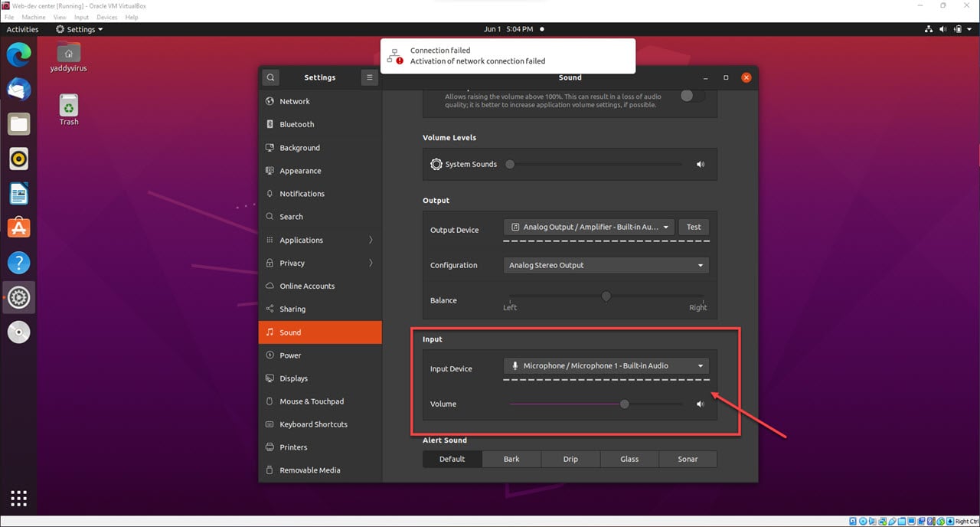The width and height of the screenshot is (980, 527).
Task: Open Ubuntu Software from the dock
Action: (x=18, y=227)
